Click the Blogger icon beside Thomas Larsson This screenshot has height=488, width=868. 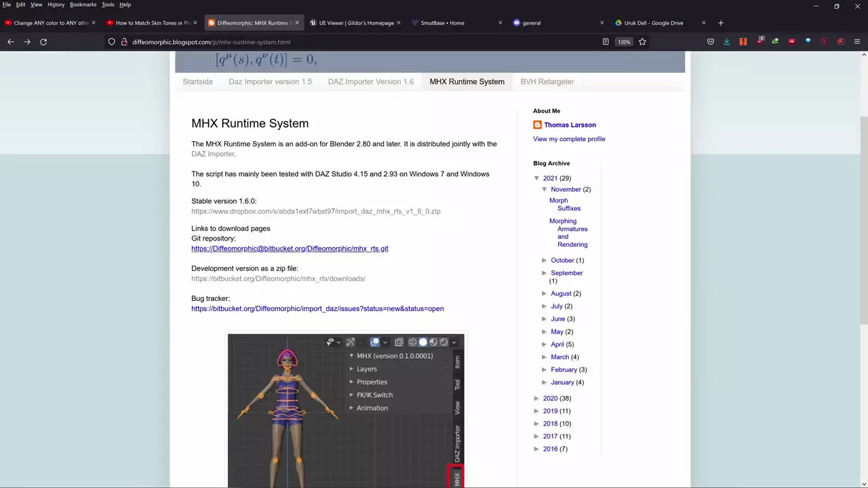point(537,125)
